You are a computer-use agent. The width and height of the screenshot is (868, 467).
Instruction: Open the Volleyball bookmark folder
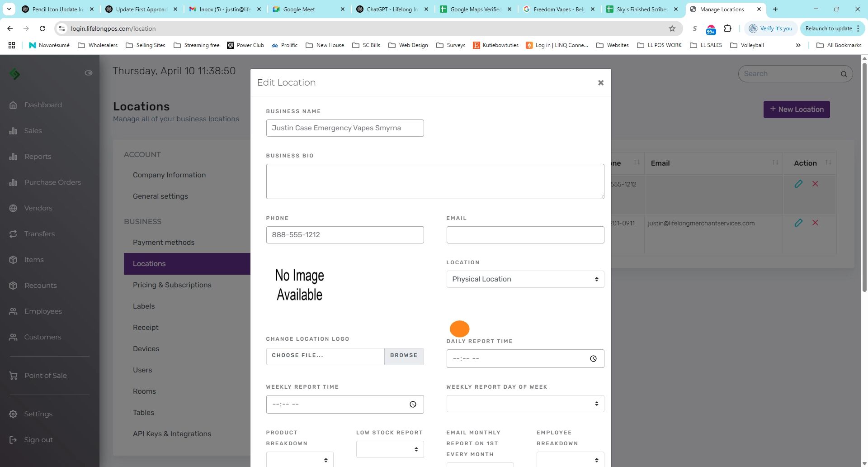[x=747, y=45]
